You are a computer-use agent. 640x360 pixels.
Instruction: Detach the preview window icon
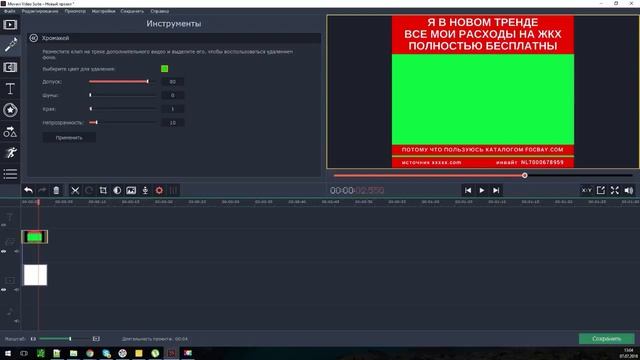click(x=601, y=190)
